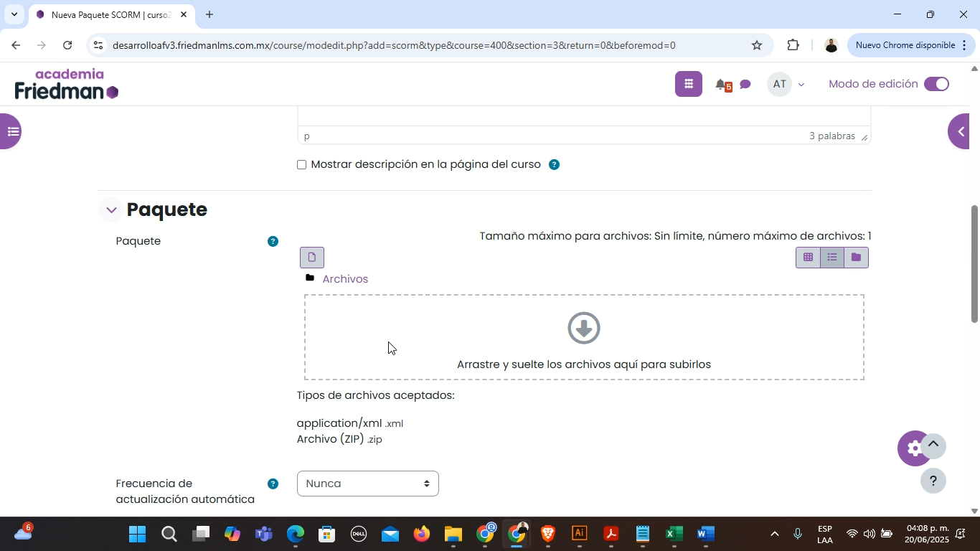This screenshot has width=980, height=551.
Task: Open Windows Start menu
Action: click(137, 534)
